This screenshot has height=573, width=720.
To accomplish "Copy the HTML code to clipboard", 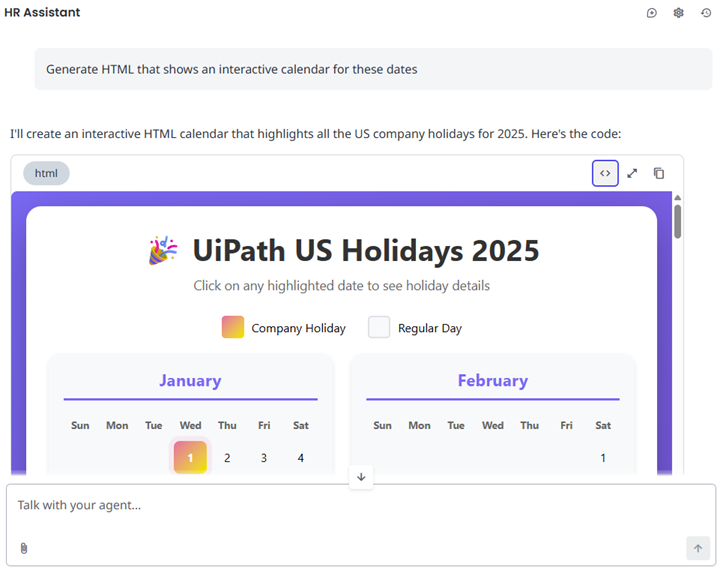I will [659, 173].
